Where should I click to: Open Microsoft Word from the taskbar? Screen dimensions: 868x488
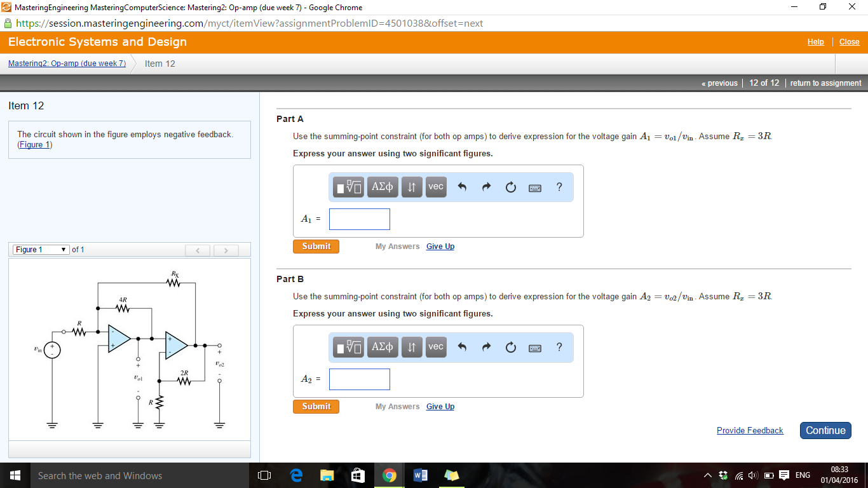pyautogui.click(x=420, y=475)
